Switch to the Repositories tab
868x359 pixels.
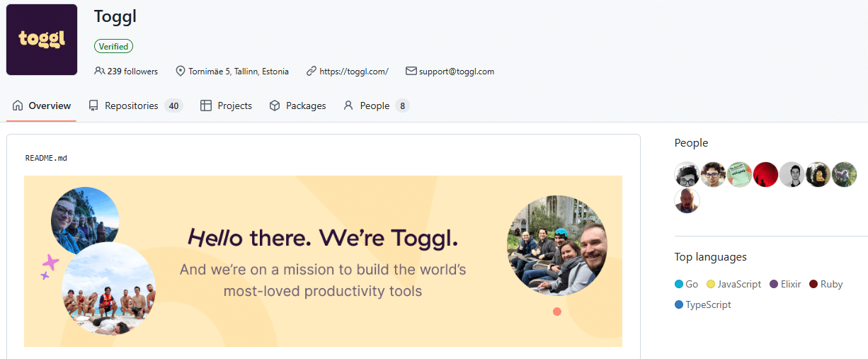(x=132, y=106)
